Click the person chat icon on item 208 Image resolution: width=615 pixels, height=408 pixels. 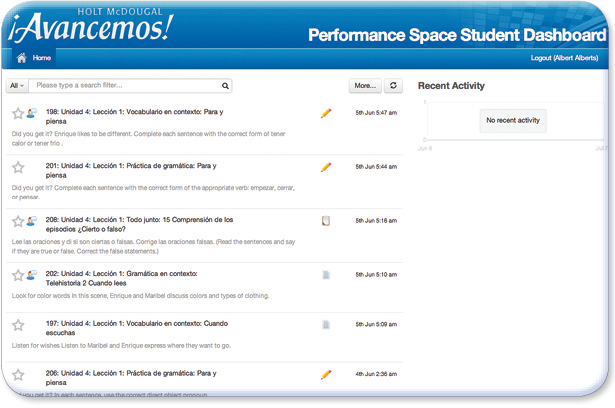click(x=32, y=221)
